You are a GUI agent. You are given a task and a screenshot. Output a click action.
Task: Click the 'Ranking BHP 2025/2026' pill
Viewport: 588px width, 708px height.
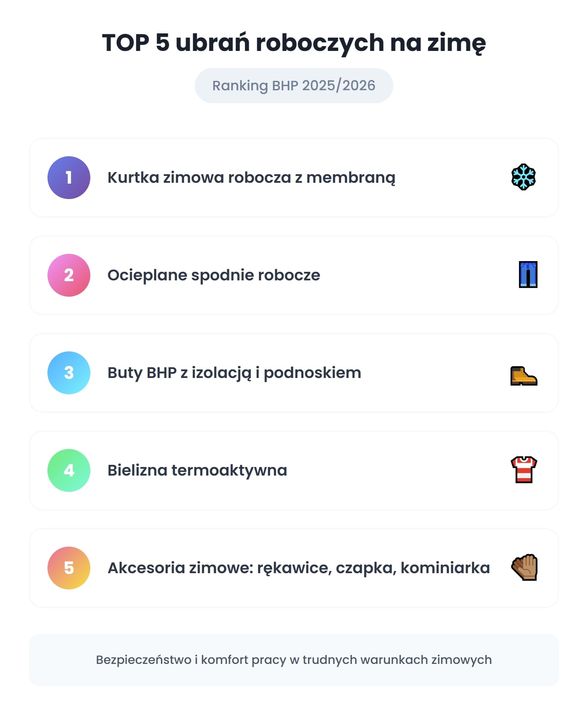point(294,86)
